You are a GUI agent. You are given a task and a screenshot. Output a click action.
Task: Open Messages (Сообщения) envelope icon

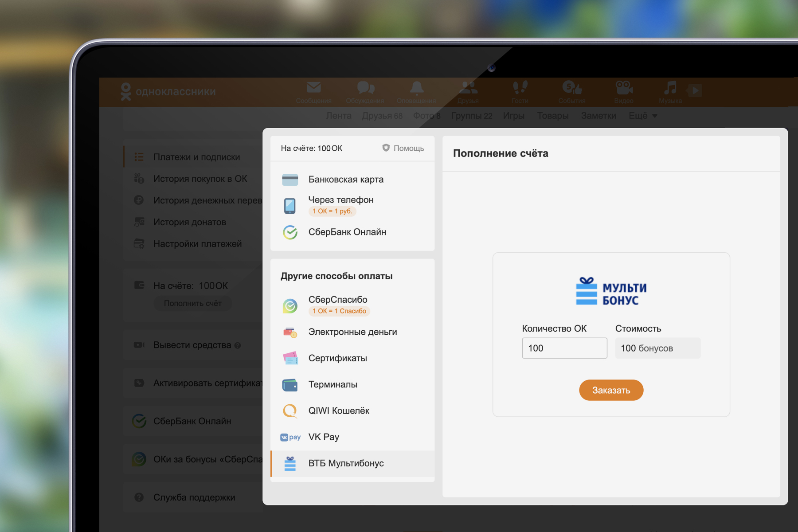[313, 88]
